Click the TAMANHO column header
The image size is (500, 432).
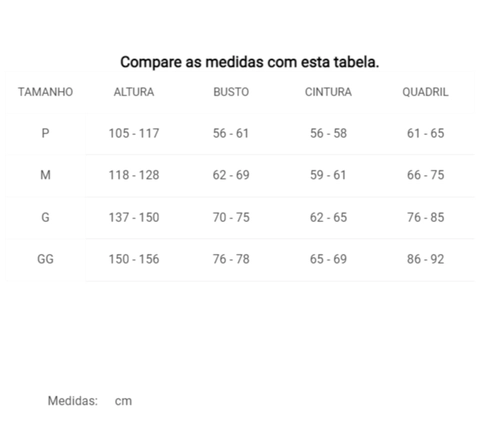click(x=45, y=92)
